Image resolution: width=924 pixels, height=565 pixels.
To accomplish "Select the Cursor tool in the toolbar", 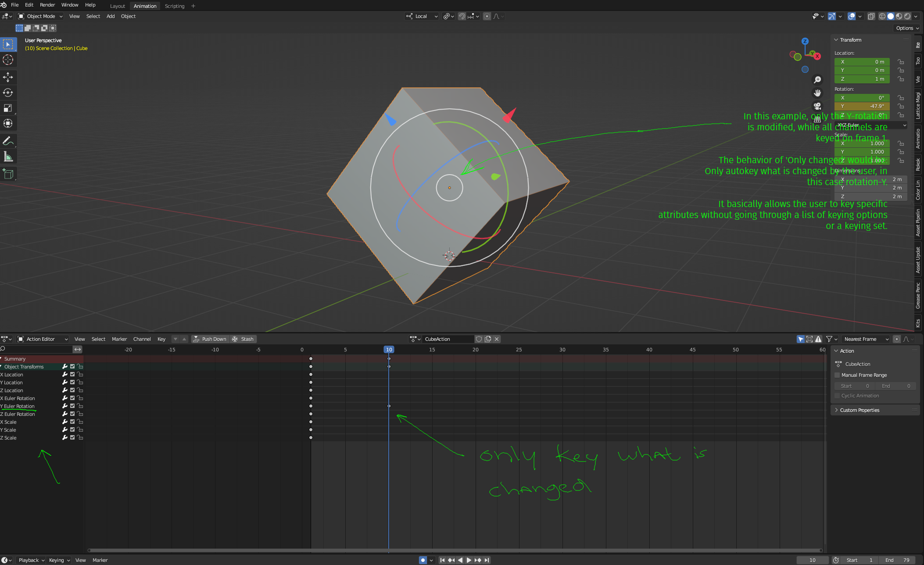I will [8, 60].
